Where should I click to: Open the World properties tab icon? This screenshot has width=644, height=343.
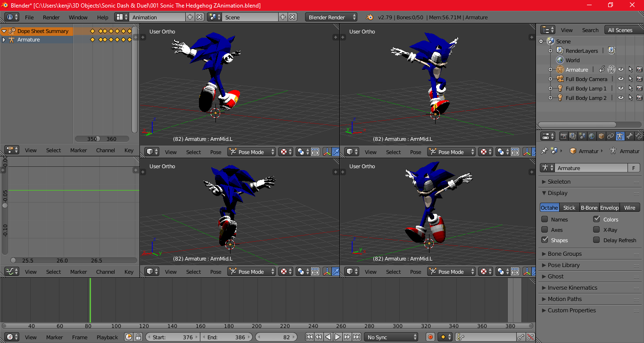pyautogui.click(x=592, y=136)
